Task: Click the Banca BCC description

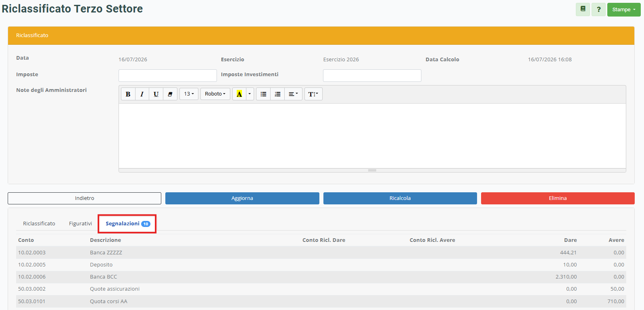Action: coord(104,277)
